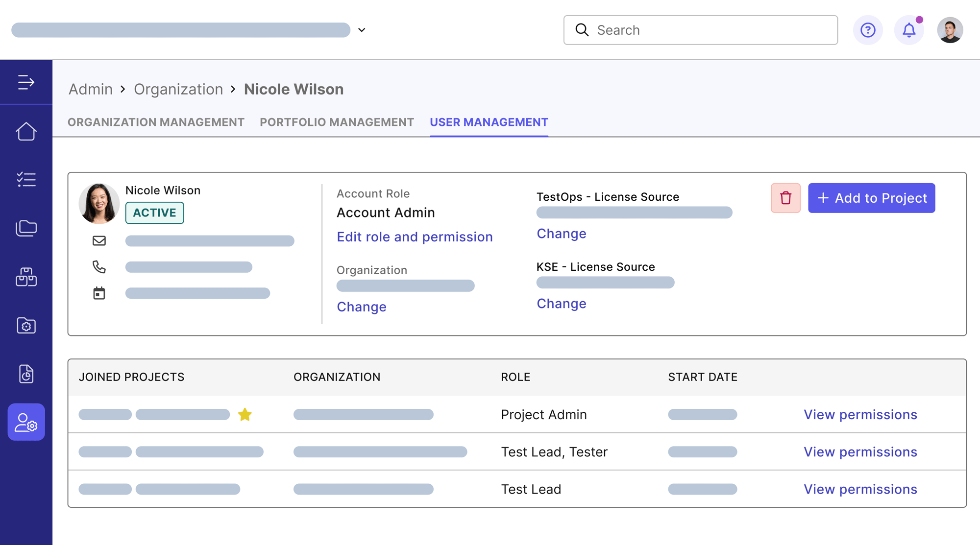This screenshot has width=980, height=545.
Task: Switch to Portfolio Management tab
Action: click(337, 122)
